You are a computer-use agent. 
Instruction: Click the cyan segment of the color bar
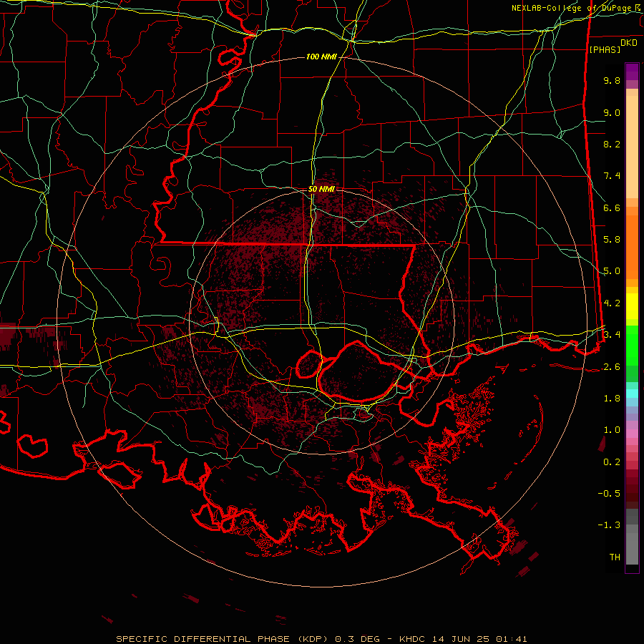point(632,394)
